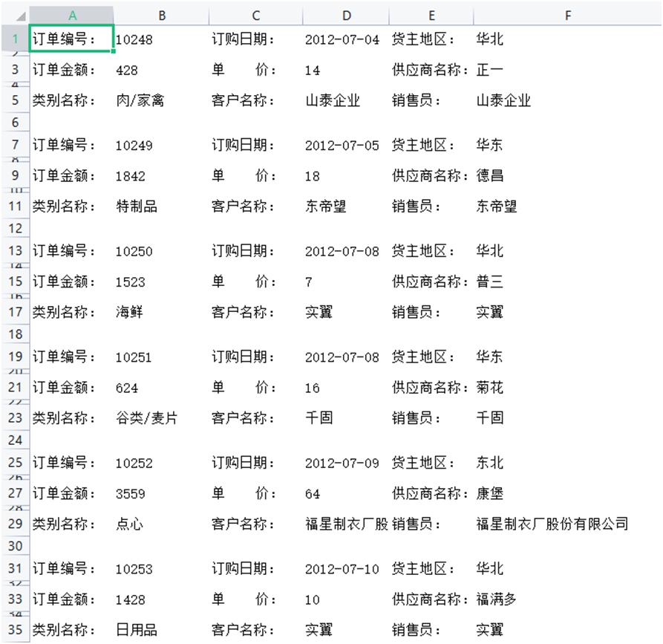Click unit price cell 10
663x644 pixels.
tap(345, 599)
